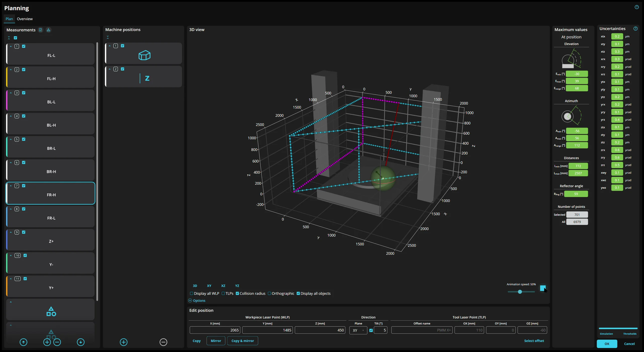The height and width of the screenshot is (352, 644).
Task: Click the cube icon in machine position 1
Action: click(144, 55)
